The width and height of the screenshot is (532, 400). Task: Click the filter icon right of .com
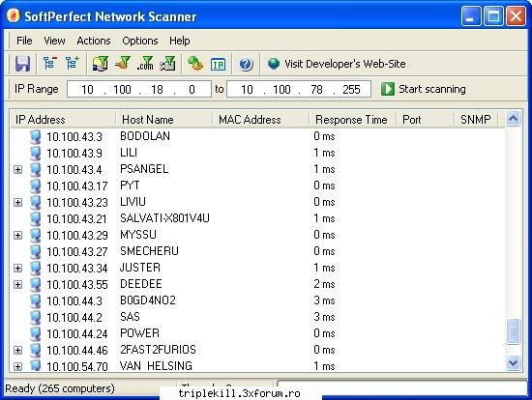tap(167, 64)
